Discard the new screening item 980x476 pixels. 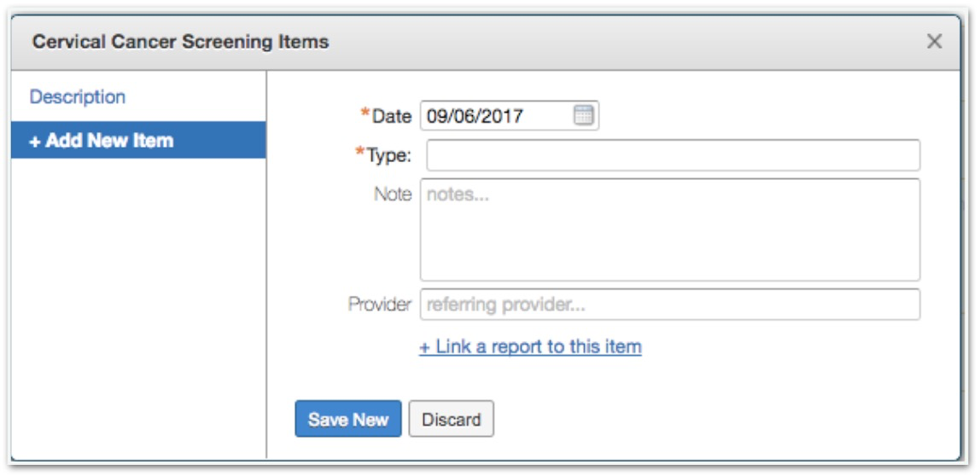click(x=451, y=420)
